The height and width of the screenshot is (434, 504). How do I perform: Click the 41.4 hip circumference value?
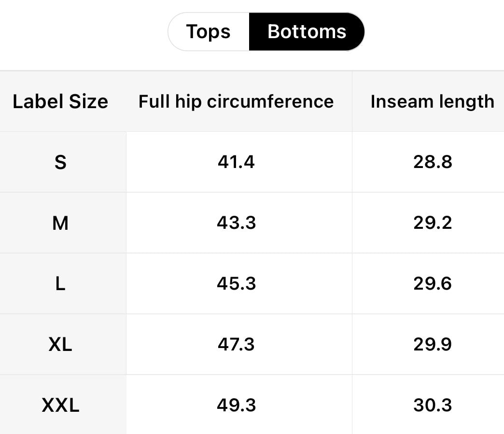[236, 162]
